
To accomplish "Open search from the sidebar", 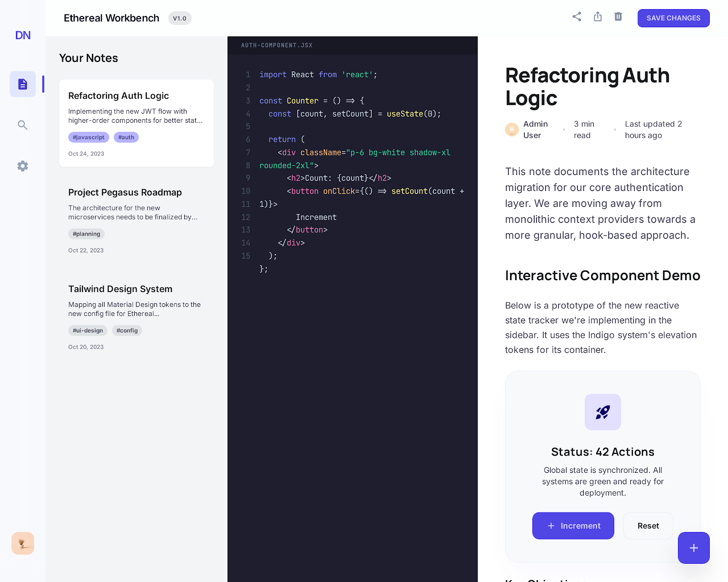I will pyautogui.click(x=22, y=125).
